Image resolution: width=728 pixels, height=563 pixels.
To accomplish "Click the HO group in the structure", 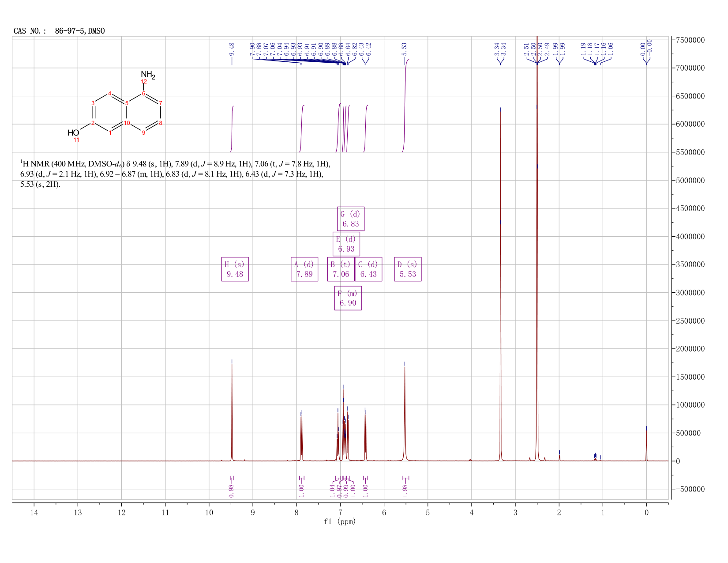I will (x=73, y=133).
